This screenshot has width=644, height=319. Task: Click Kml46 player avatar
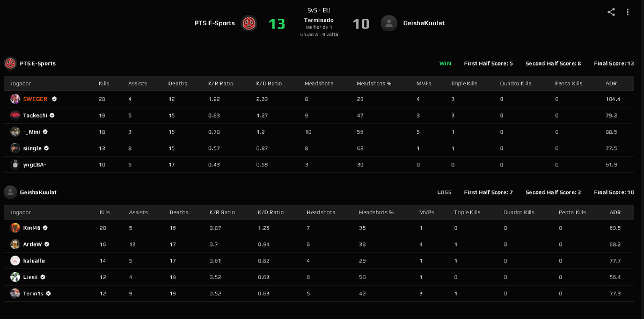click(15, 228)
